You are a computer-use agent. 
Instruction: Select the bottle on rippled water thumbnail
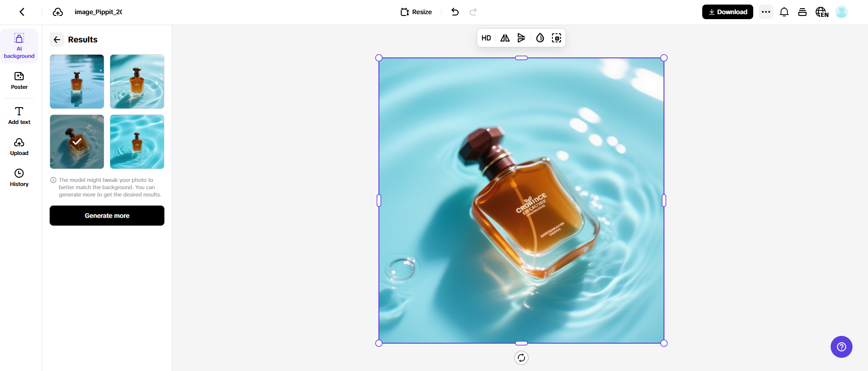point(137,82)
